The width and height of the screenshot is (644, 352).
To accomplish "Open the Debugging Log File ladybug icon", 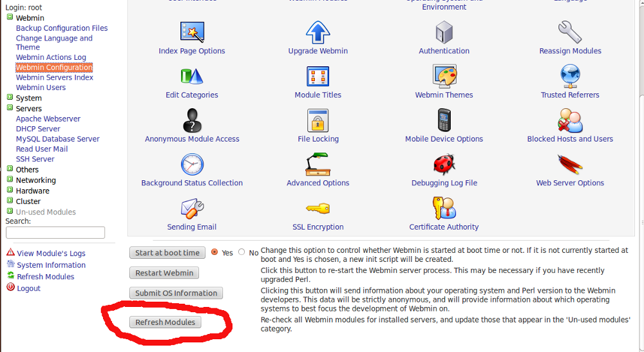I will click(x=444, y=164).
